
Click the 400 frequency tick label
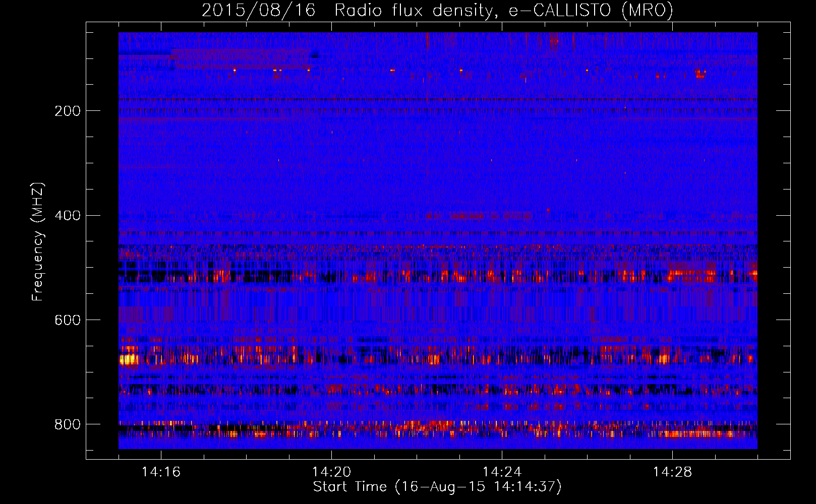pyautogui.click(x=68, y=216)
